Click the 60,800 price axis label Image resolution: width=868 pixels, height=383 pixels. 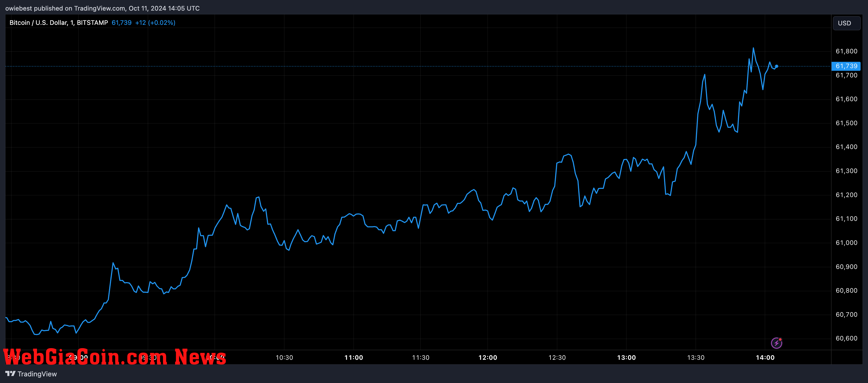pyautogui.click(x=846, y=290)
